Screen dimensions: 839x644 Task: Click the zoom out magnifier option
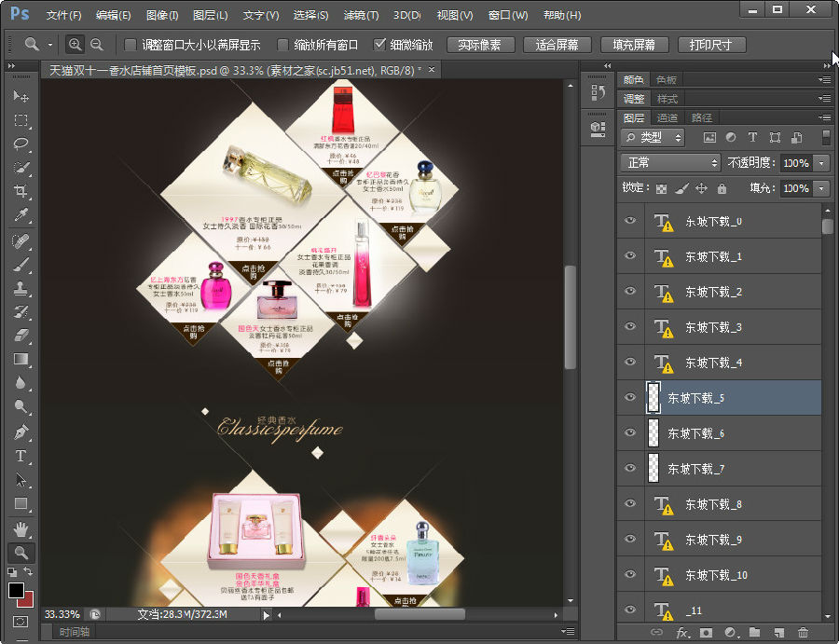click(x=96, y=44)
